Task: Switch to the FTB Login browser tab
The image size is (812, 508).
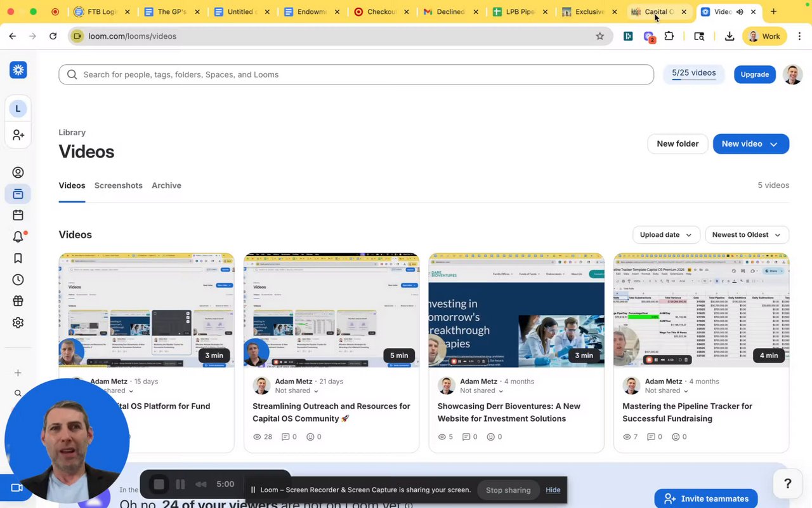Action: pyautogui.click(x=101, y=11)
